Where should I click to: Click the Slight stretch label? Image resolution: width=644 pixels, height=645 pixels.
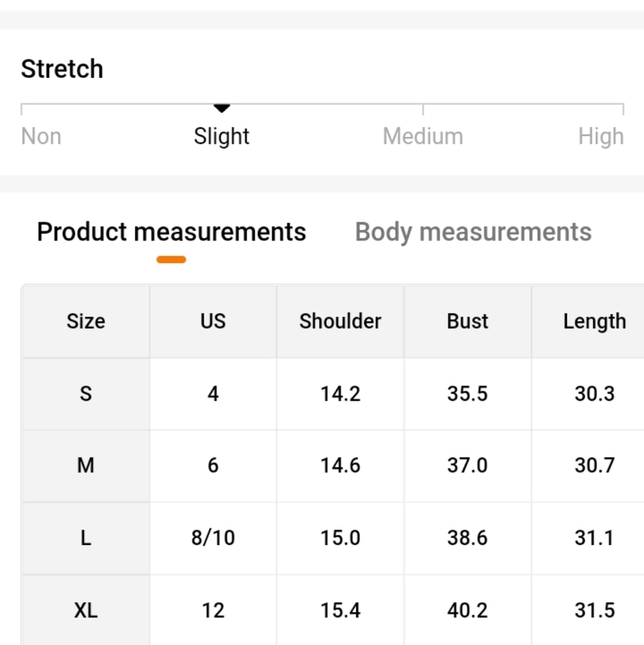(222, 136)
